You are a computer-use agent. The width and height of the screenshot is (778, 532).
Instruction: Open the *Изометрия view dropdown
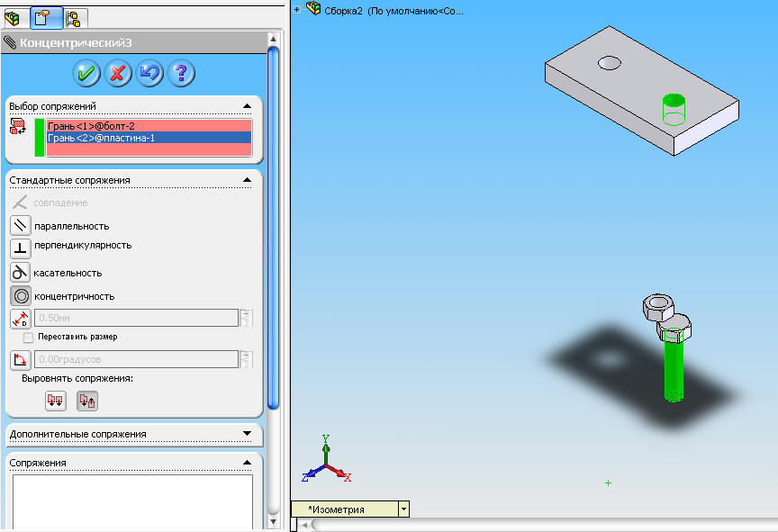coord(404,509)
